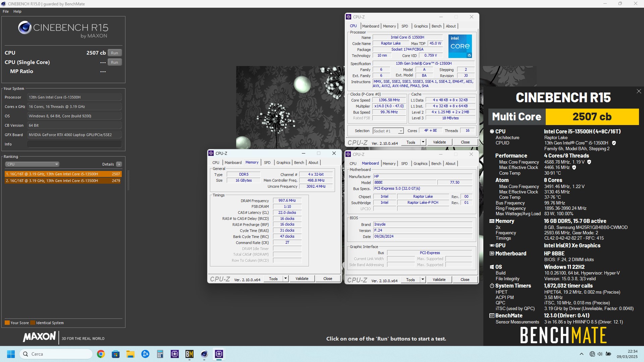The height and width of the screenshot is (362, 644).
Task: Click the Cinebench title bar icon
Action: click(x=3, y=4)
